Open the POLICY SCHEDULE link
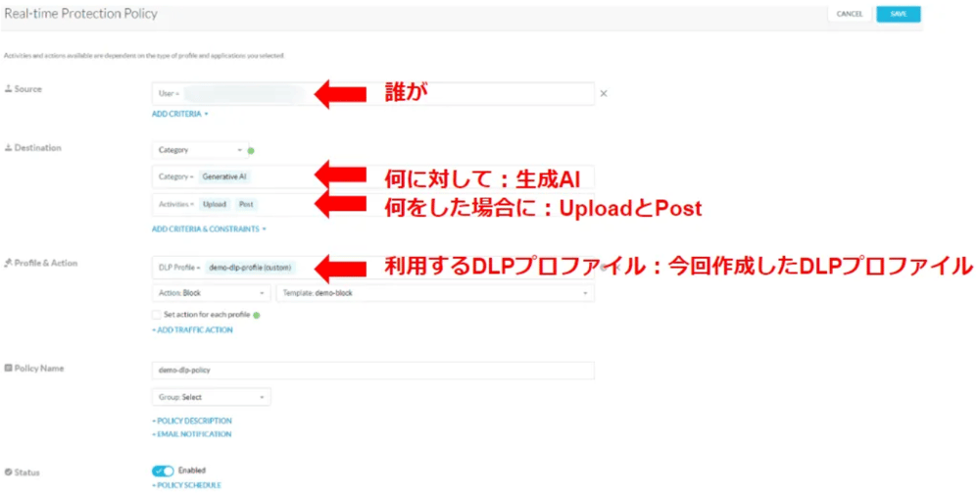This screenshot has height=500, width=980. pyautogui.click(x=187, y=485)
